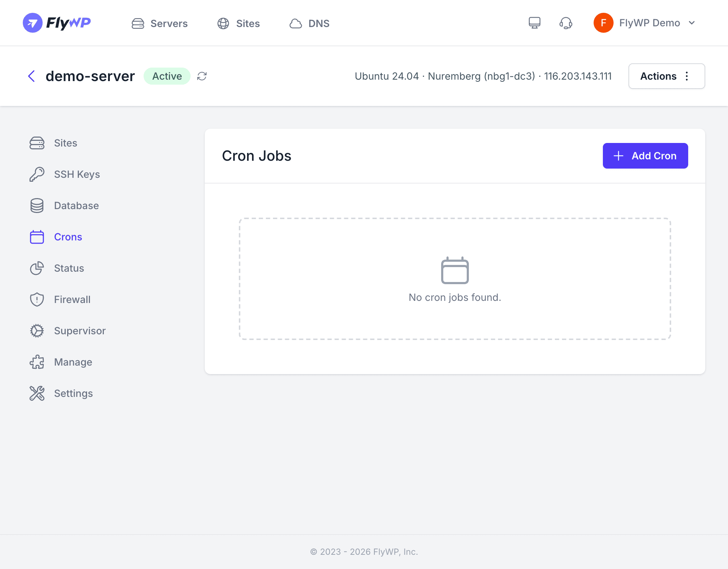Image resolution: width=728 pixels, height=569 pixels.
Task: Click the Manage puzzle piece icon
Action: (x=37, y=362)
